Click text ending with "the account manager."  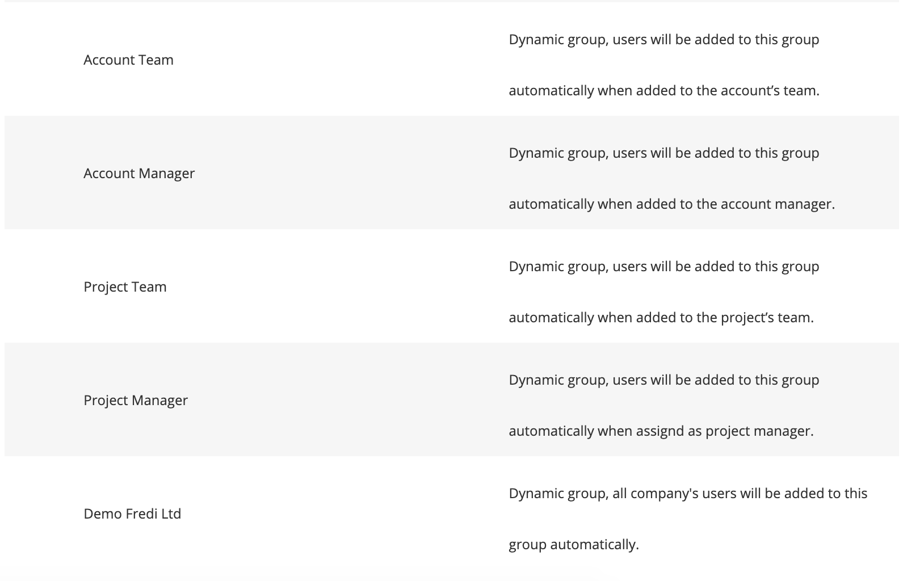coord(672,204)
